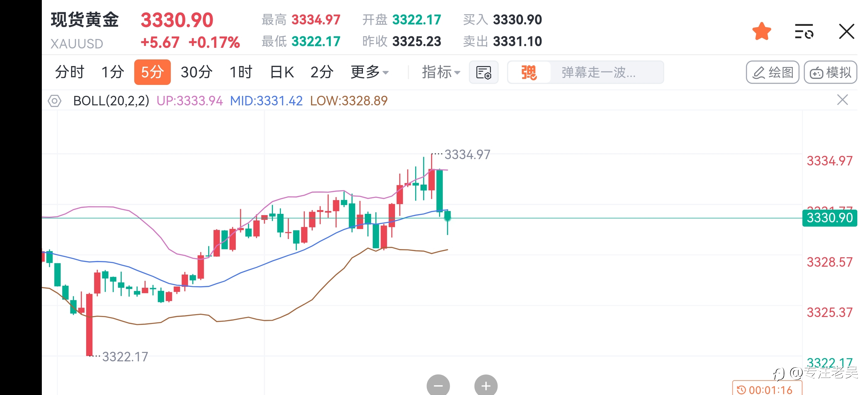Expand the 指标 indicators dropdown
The height and width of the screenshot is (395, 868).
click(441, 72)
